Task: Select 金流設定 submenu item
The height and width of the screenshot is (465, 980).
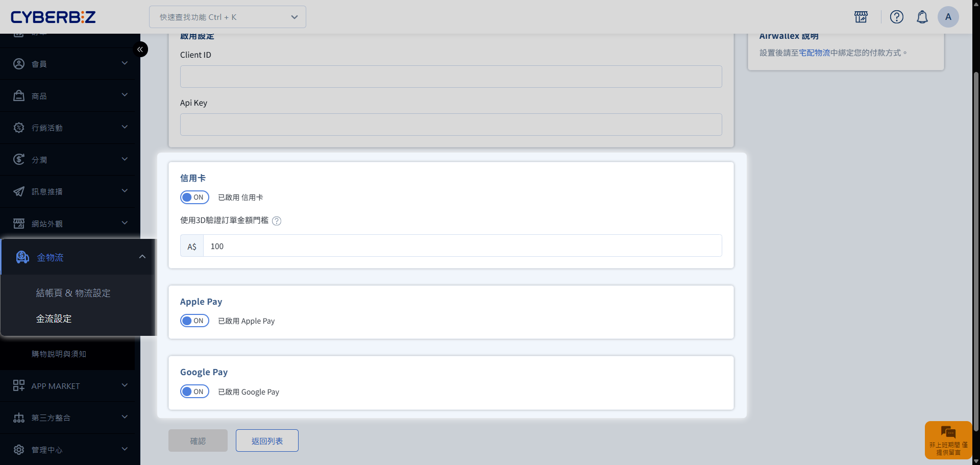Action: click(54, 319)
